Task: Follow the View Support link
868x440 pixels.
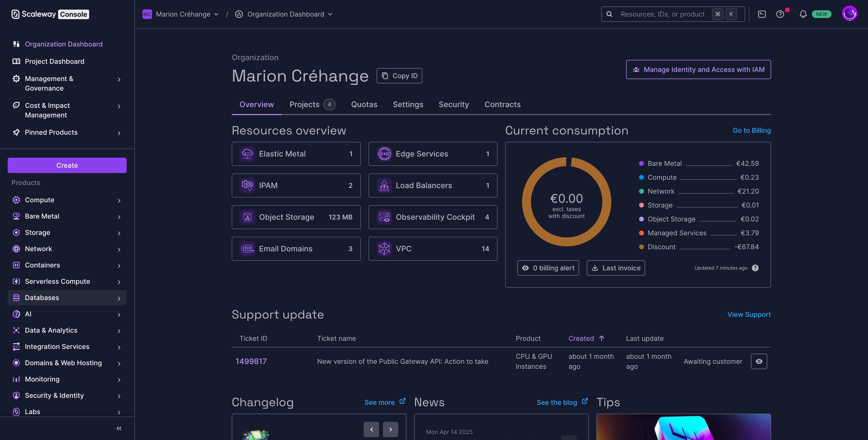Action: pos(749,314)
